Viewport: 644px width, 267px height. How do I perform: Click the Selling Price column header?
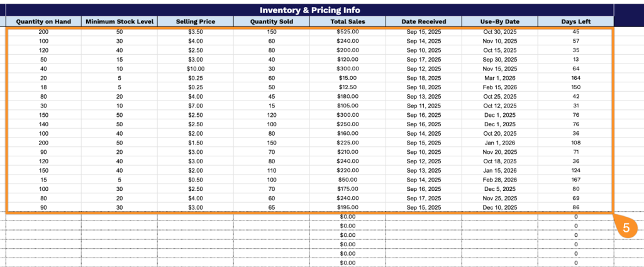click(196, 21)
